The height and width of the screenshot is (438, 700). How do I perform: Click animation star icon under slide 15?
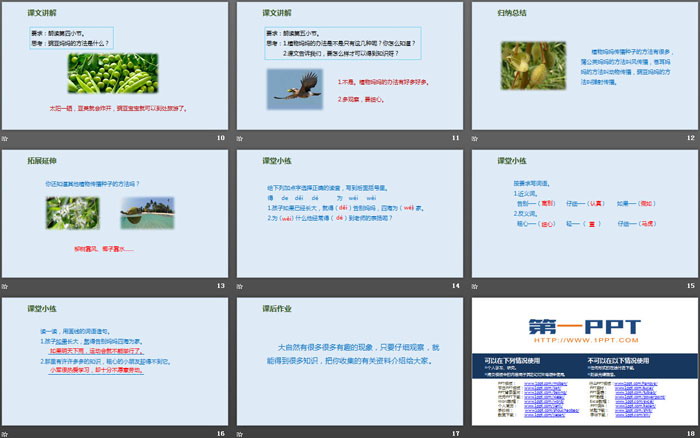pos(475,286)
